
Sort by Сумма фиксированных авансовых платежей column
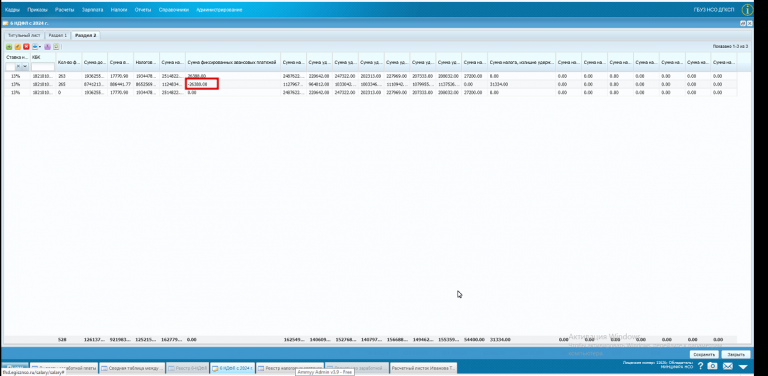233,62
